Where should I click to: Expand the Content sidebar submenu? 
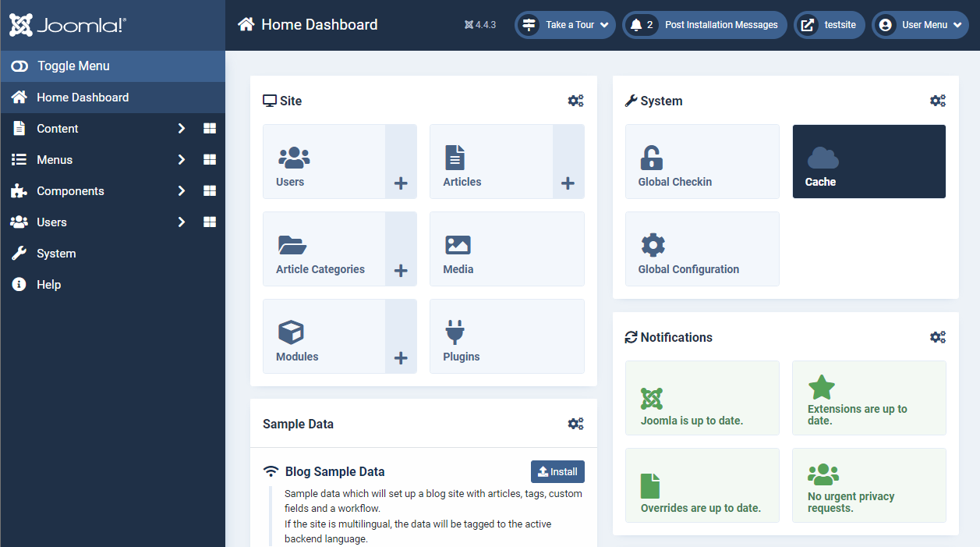[181, 129]
